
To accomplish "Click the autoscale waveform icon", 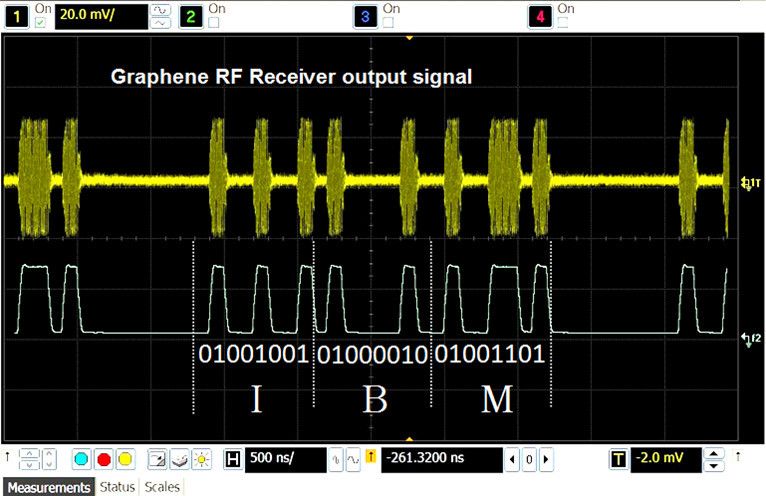I will click(x=157, y=459).
